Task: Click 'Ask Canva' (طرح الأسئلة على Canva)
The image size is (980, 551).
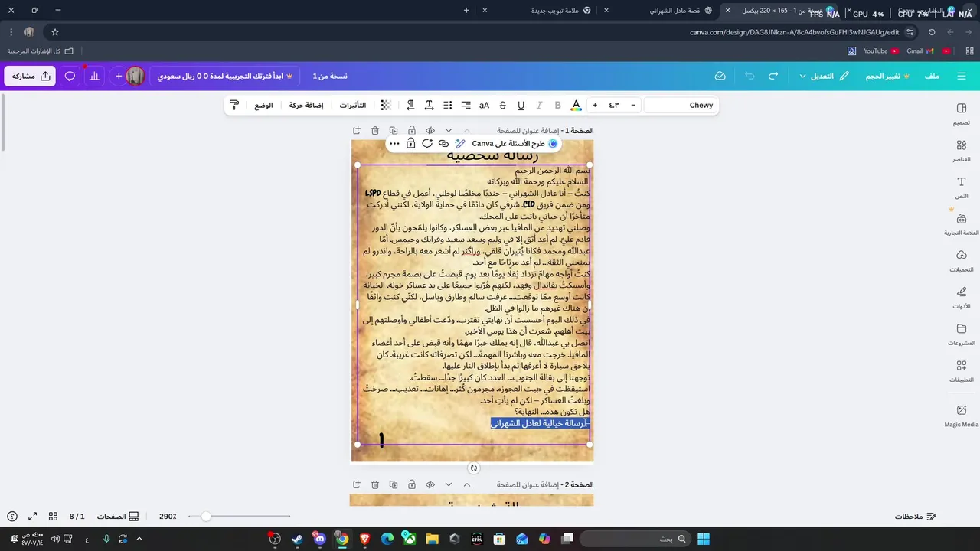Action: pyautogui.click(x=514, y=143)
